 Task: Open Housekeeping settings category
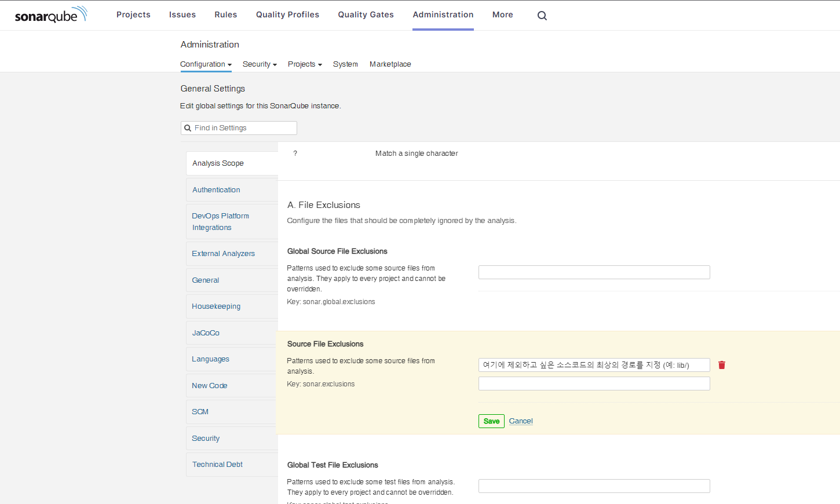232,306
